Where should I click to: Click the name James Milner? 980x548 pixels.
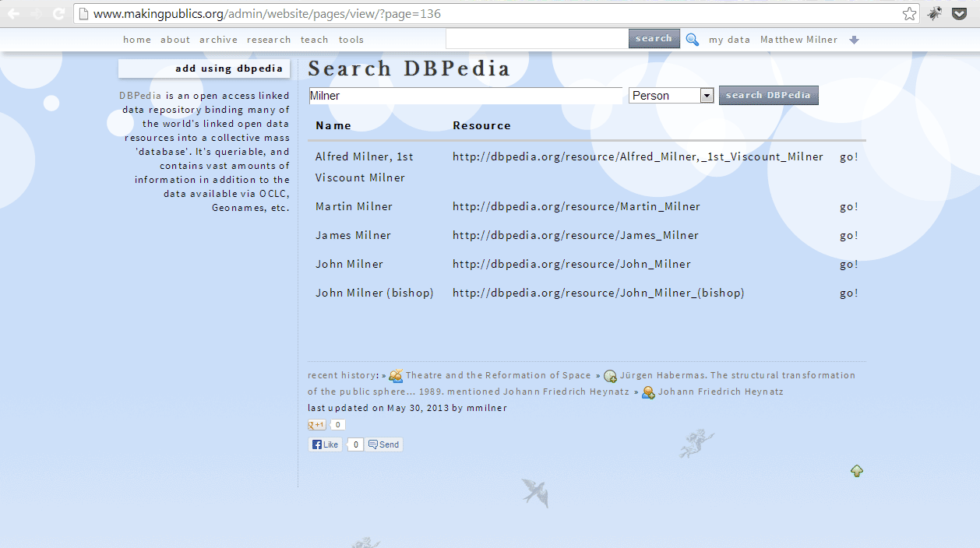point(354,235)
